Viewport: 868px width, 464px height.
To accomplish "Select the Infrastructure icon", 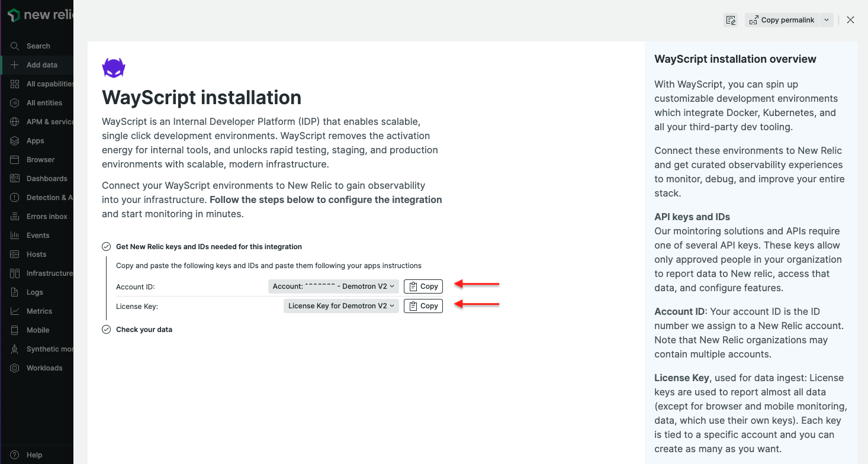I will (14, 273).
